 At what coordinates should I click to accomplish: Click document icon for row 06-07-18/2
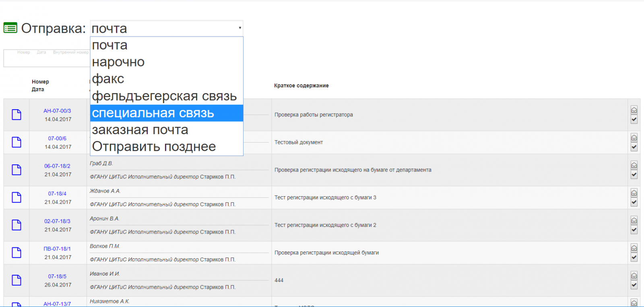(17, 170)
